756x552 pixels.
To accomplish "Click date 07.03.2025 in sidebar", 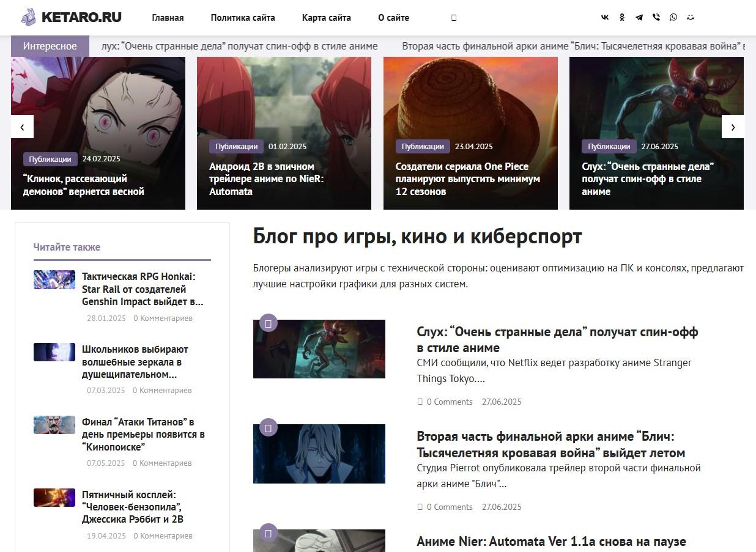I will click(106, 390).
